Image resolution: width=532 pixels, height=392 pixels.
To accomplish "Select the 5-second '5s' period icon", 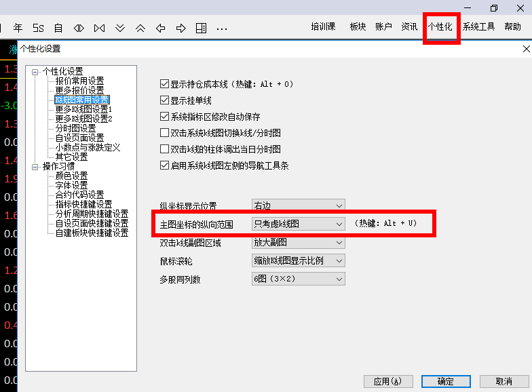I will click(38, 28).
